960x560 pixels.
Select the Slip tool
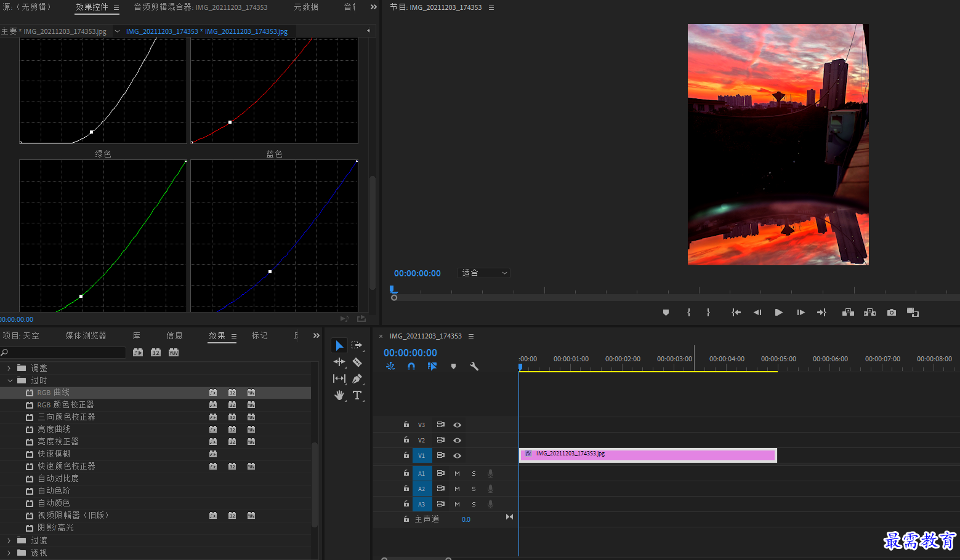tap(339, 378)
